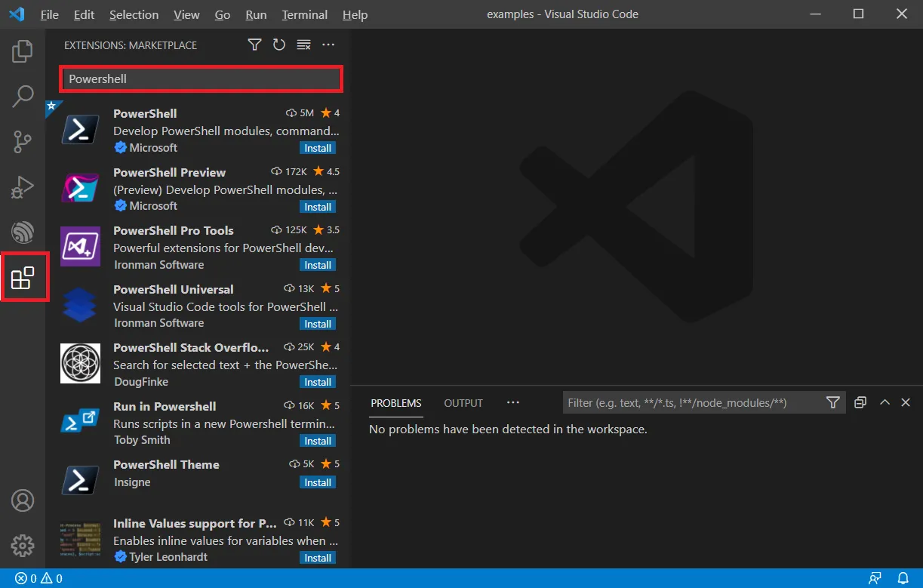Image resolution: width=923 pixels, height=588 pixels.
Task: Click the Toby Smith publisher name
Action: 142,440
